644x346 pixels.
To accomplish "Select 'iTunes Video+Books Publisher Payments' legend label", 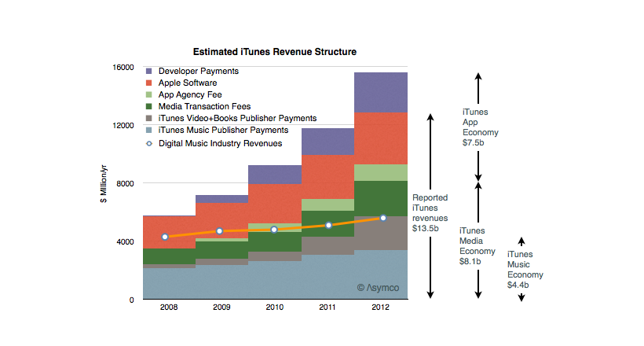I will point(237,118).
